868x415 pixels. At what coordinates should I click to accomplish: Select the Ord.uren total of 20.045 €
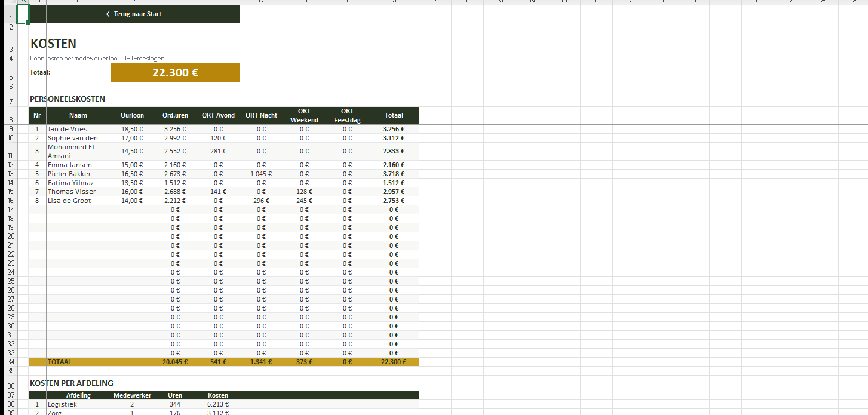[175, 362]
